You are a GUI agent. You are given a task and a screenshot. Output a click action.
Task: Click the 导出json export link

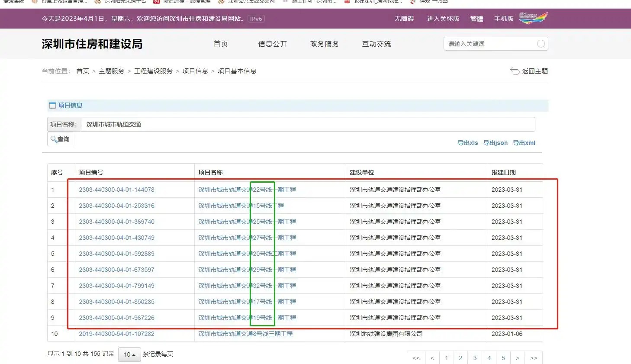(x=495, y=143)
